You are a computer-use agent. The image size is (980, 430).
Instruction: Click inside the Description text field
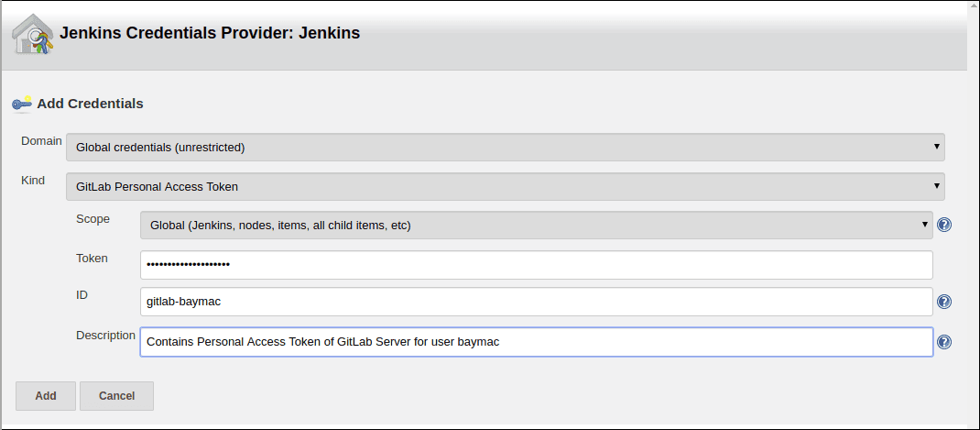pyautogui.click(x=536, y=342)
